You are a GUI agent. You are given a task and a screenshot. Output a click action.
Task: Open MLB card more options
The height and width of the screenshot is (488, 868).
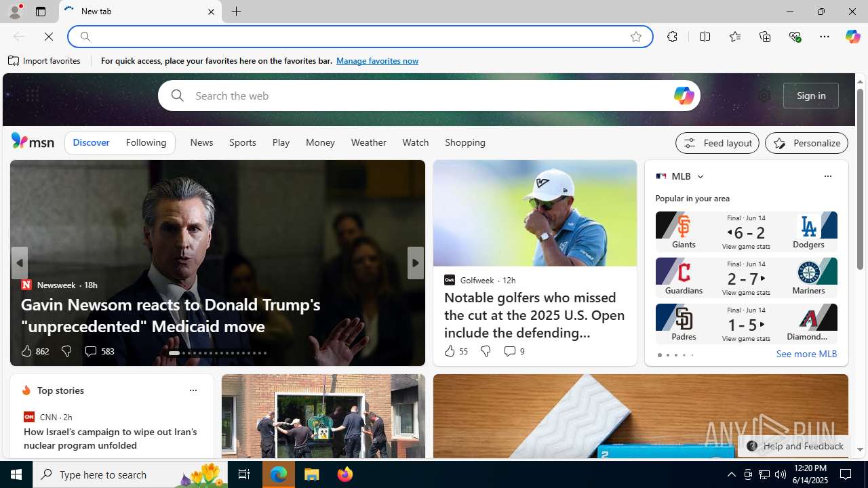click(827, 176)
